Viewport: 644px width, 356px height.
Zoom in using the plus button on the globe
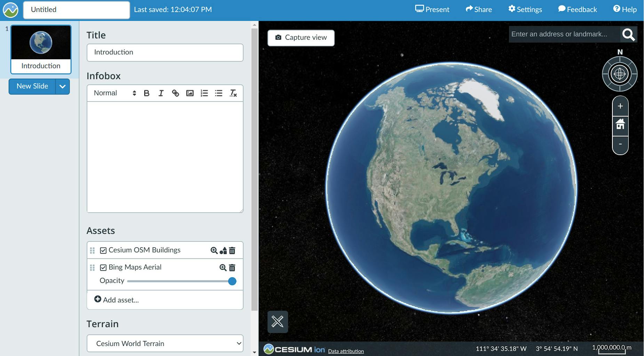tap(620, 106)
